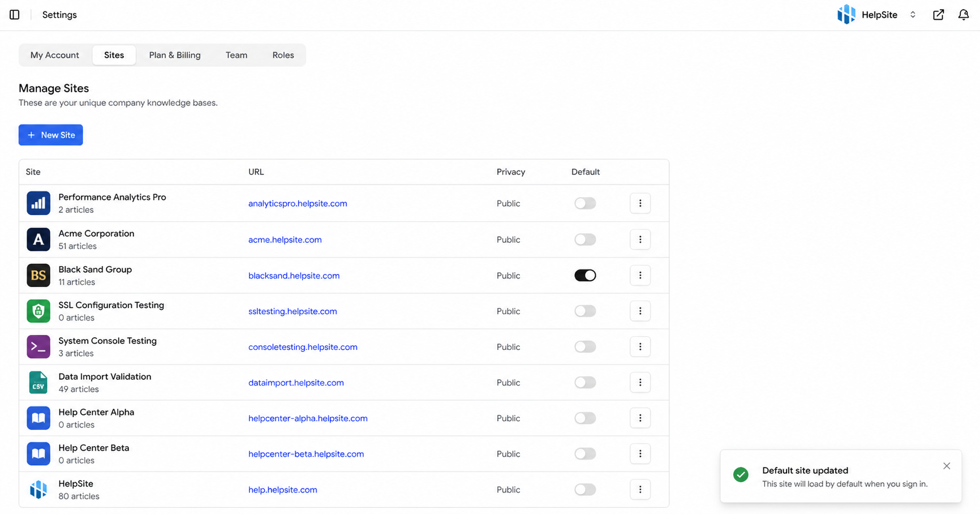Open more options for HelpSite row
Screen dimensions: 980x514
click(x=640, y=490)
